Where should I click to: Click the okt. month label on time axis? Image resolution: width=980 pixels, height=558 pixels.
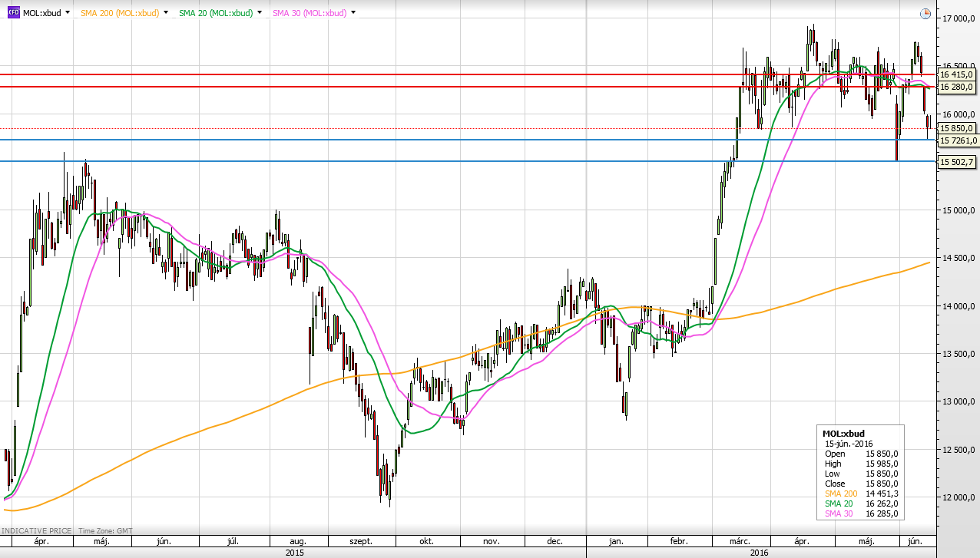click(x=425, y=540)
